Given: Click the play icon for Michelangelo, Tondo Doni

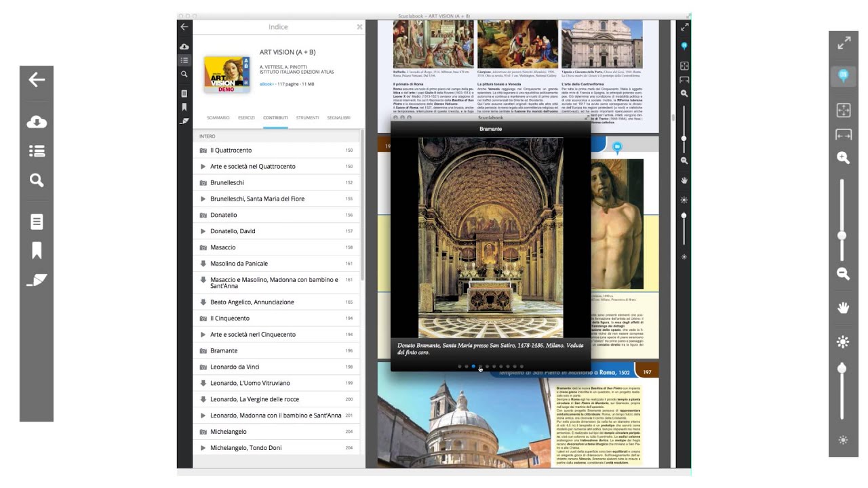Looking at the screenshot, I should pyautogui.click(x=203, y=448).
